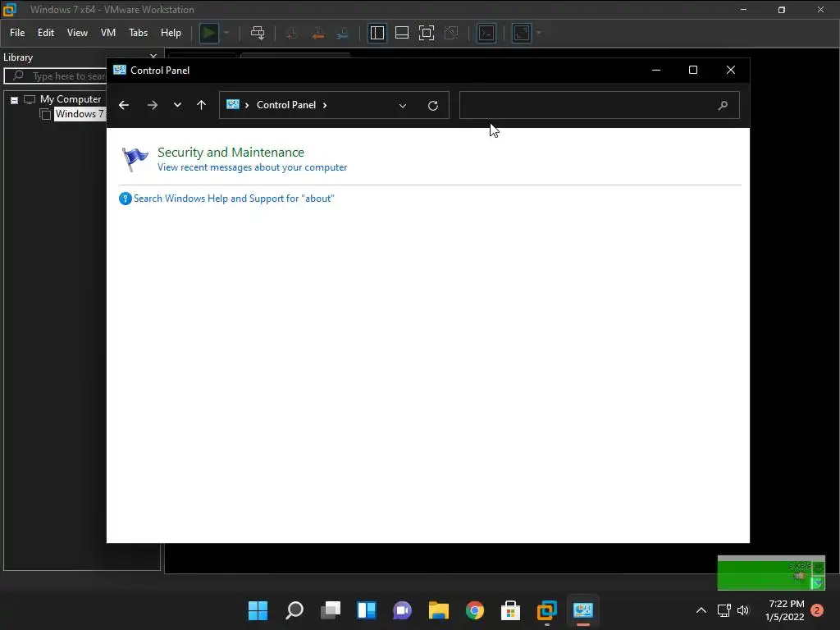This screenshot has width=840, height=630.
Task: Go forward in Control Panel
Action: 153,105
